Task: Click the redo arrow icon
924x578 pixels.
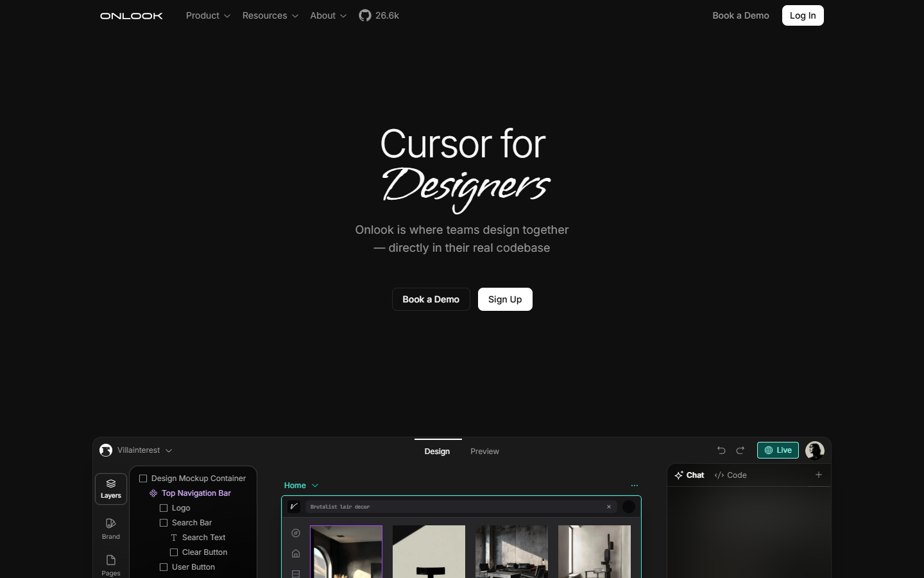Action: (740, 450)
